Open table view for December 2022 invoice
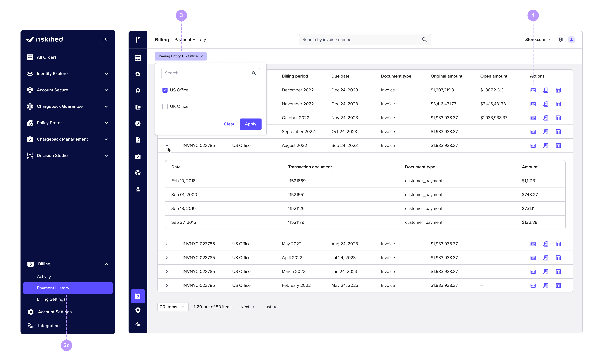Screen dimensions: 601x364 558,90
